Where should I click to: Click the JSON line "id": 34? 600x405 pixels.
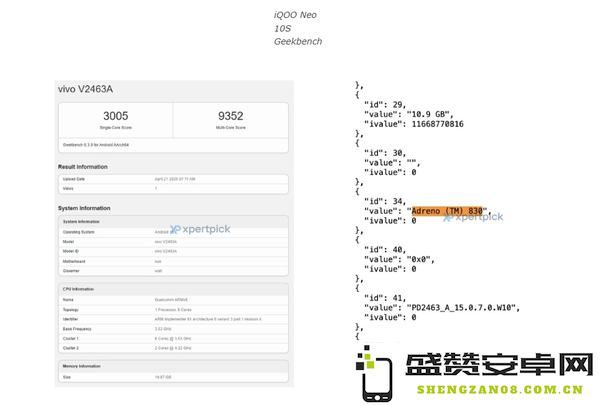[385, 201]
